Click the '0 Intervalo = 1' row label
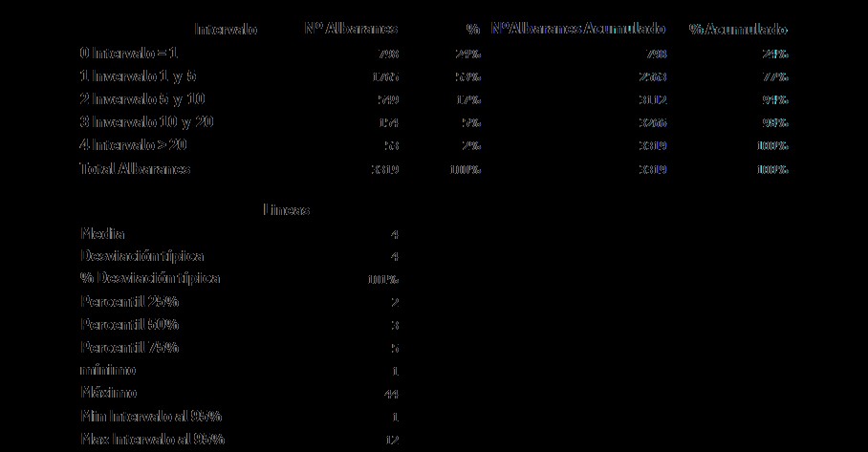 [128, 54]
